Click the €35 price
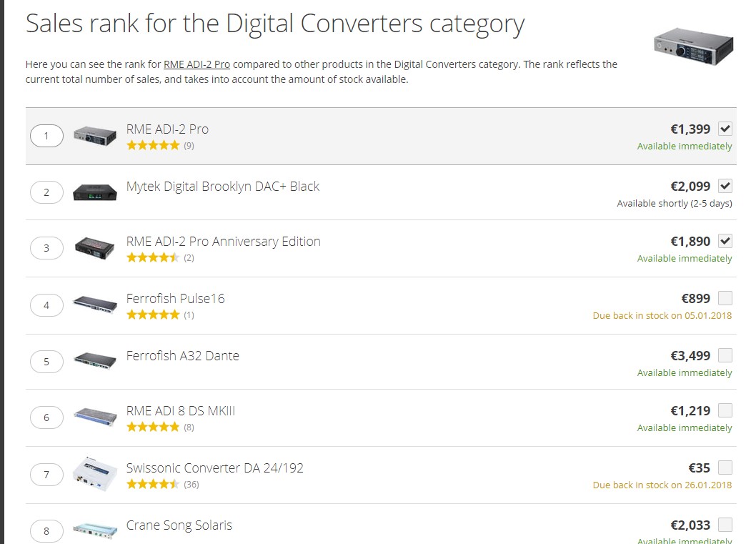This screenshot has height=544, width=756. coord(699,468)
